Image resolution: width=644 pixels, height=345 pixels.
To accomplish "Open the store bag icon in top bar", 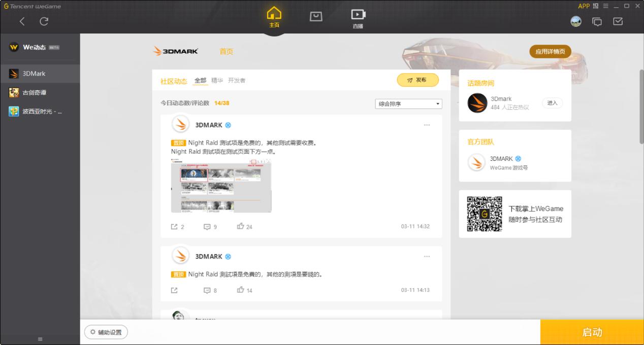I will 316,17.
